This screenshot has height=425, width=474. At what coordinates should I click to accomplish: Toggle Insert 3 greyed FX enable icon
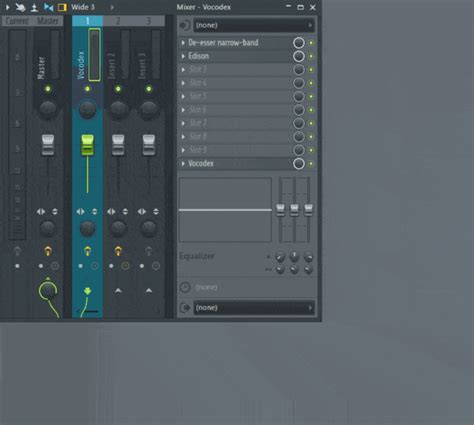149,251
